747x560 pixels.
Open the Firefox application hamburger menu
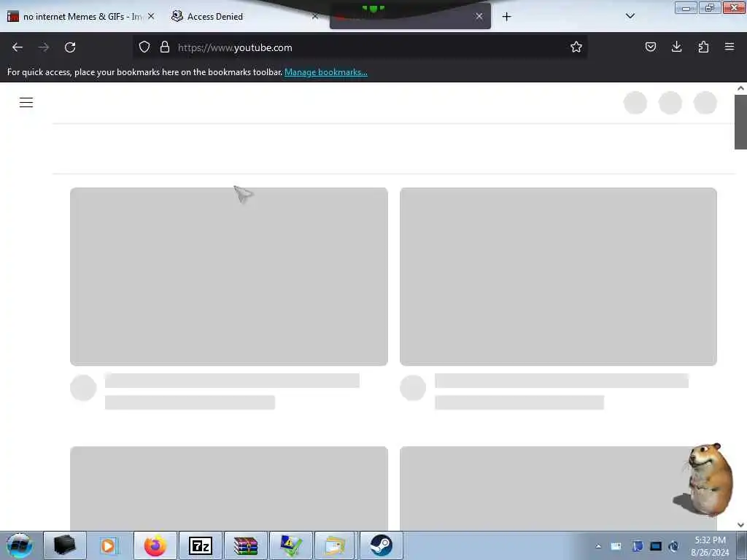(729, 47)
